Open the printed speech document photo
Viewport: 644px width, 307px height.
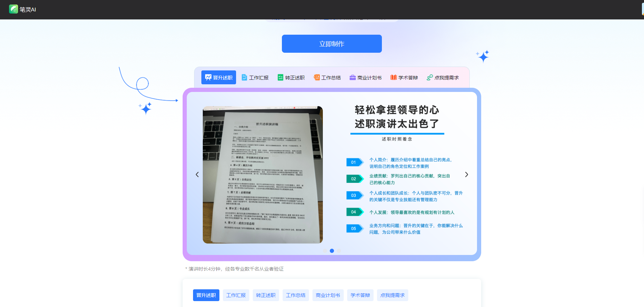point(263,175)
